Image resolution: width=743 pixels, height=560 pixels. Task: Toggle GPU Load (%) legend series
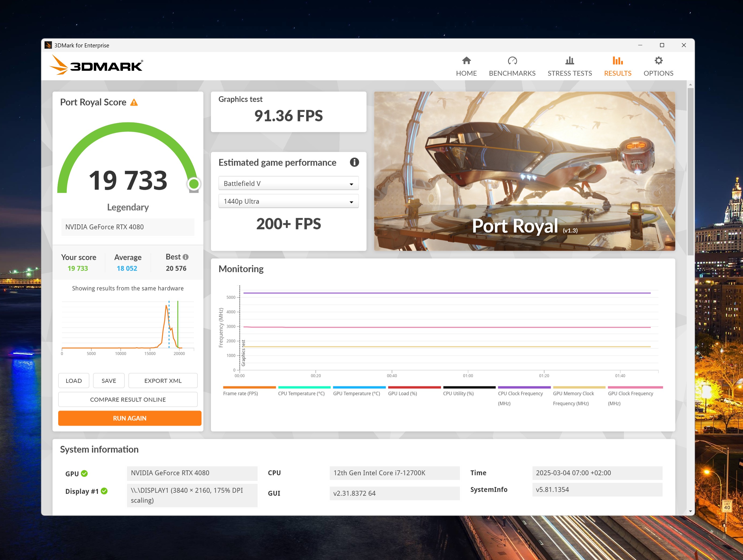(414, 391)
